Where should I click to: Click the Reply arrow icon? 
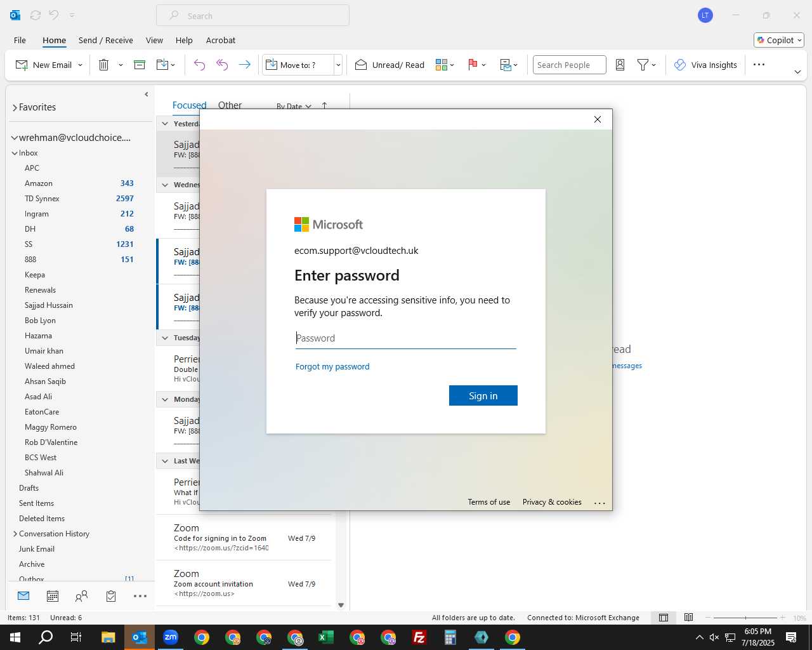point(199,65)
